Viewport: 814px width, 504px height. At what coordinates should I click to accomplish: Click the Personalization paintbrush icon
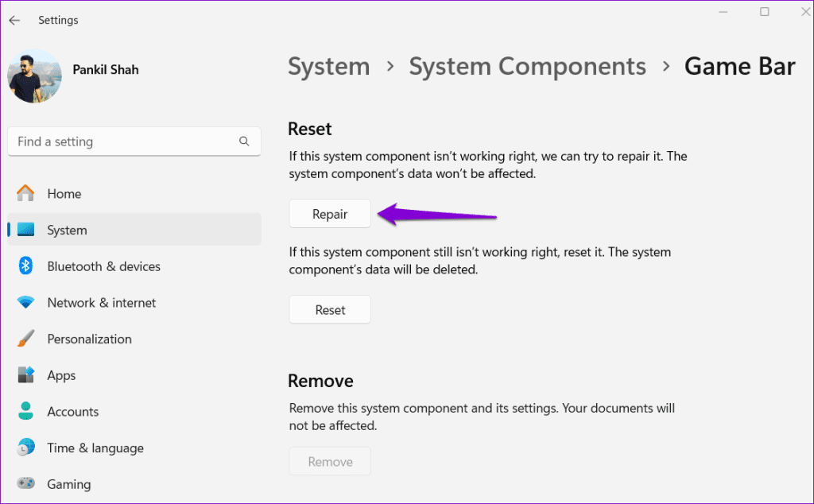click(25, 339)
